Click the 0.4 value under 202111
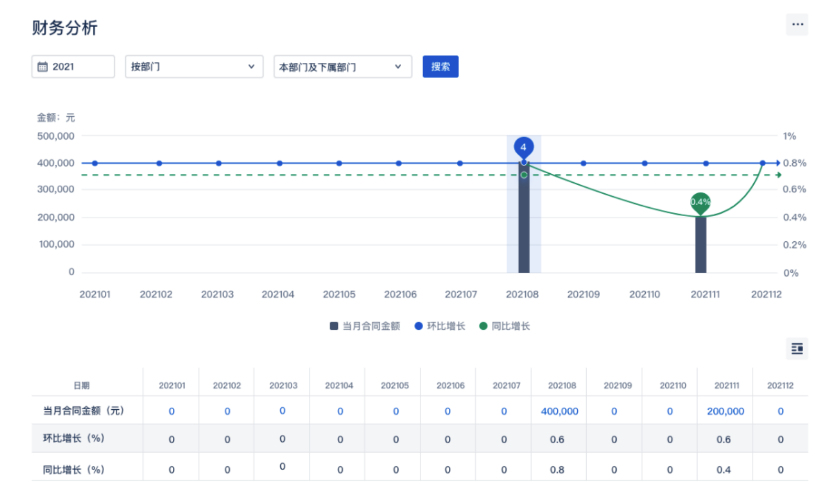Screen dimensions: 838x504 click(723, 470)
